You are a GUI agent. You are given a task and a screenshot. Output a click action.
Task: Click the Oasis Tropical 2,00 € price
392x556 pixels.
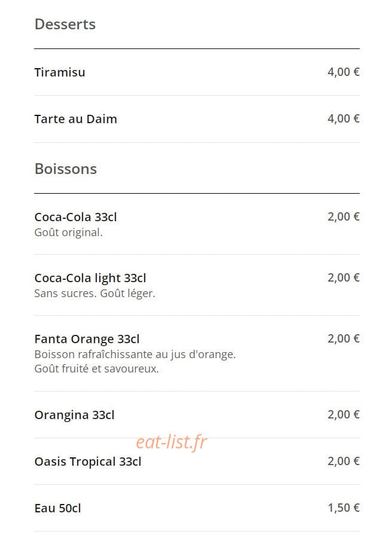344,462
